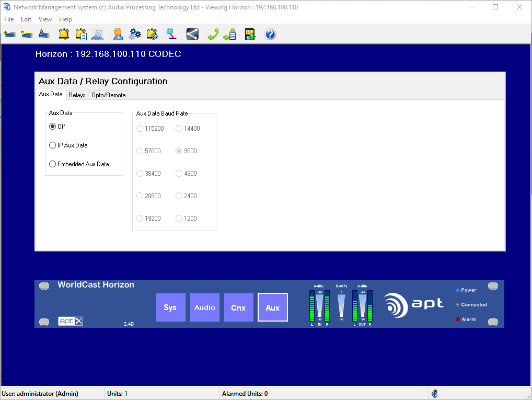Choose the 2400 baud rate

[186, 196]
